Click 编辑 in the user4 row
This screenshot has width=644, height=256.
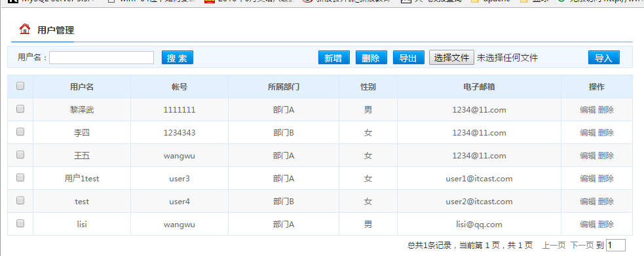(x=588, y=202)
